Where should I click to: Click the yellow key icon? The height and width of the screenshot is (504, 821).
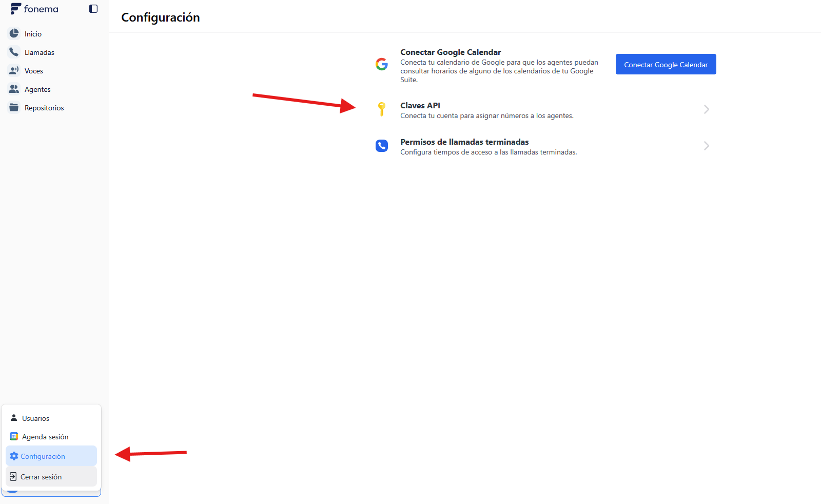[381, 109]
